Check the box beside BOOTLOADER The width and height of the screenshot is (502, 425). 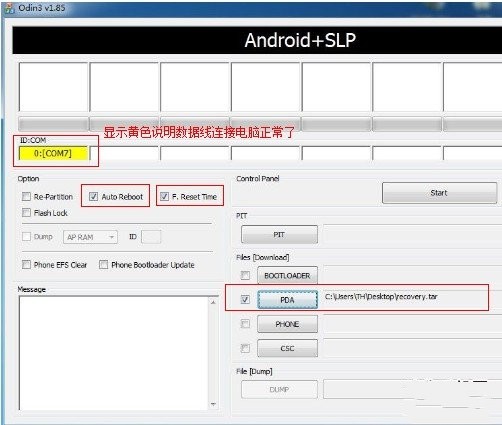click(x=245, y=275)
